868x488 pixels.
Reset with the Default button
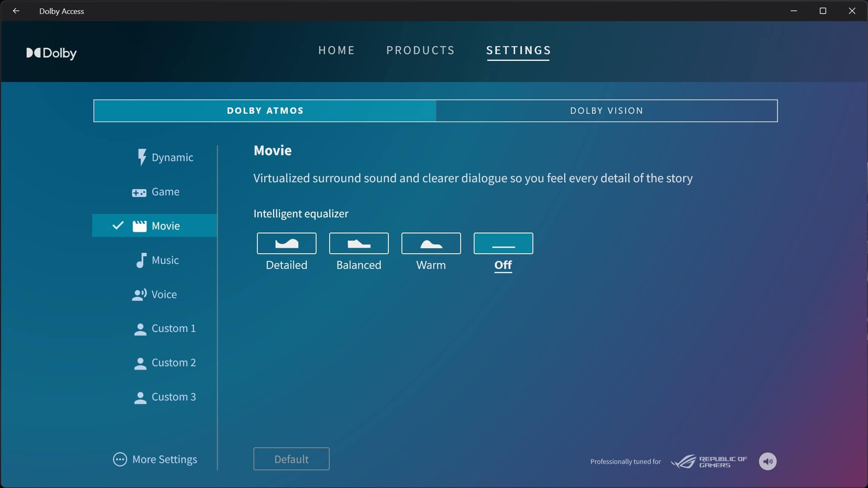click(292, 459)
